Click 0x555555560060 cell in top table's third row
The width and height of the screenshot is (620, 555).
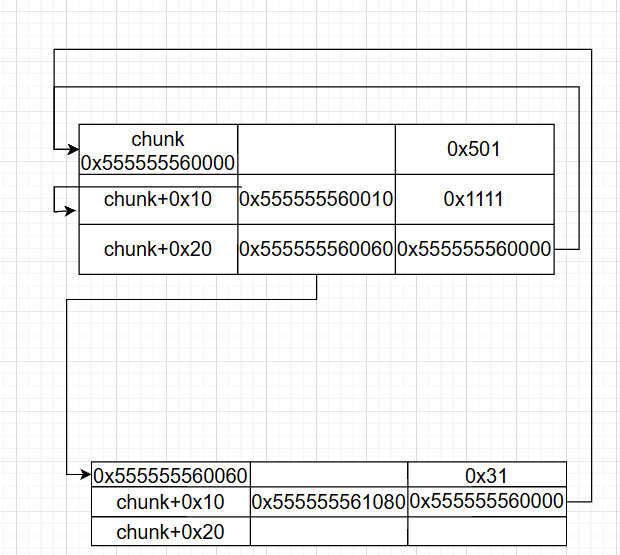pos(316,249)
